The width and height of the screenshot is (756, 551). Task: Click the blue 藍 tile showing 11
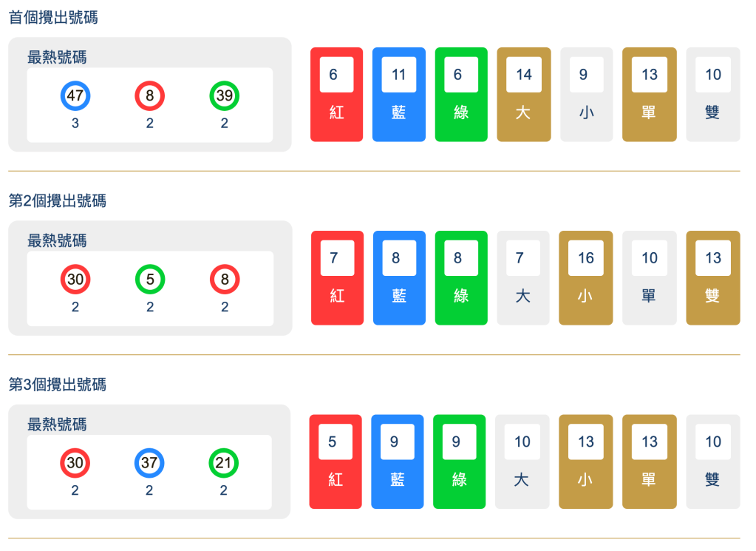coord(399,95)
